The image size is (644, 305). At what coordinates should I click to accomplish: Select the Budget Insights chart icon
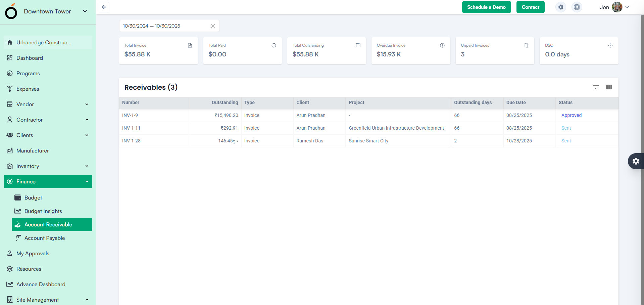(x=18, y=211)
